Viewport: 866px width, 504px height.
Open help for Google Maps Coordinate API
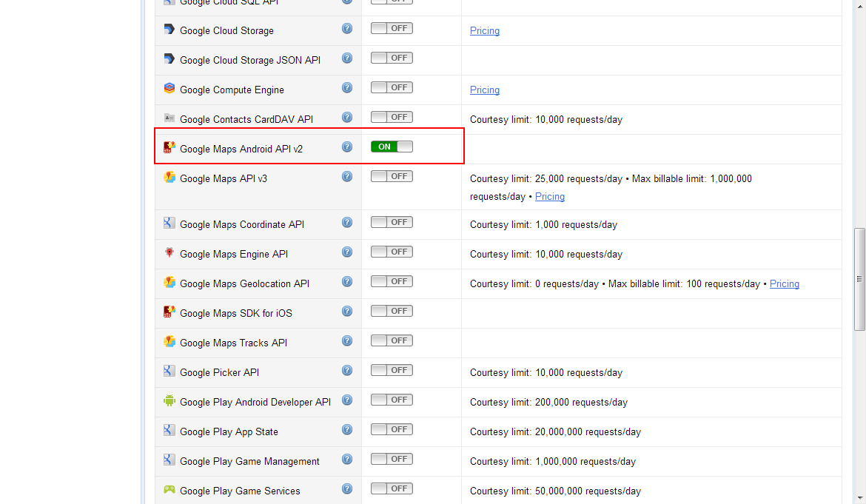pyautogui.click(x=347, y=223)
